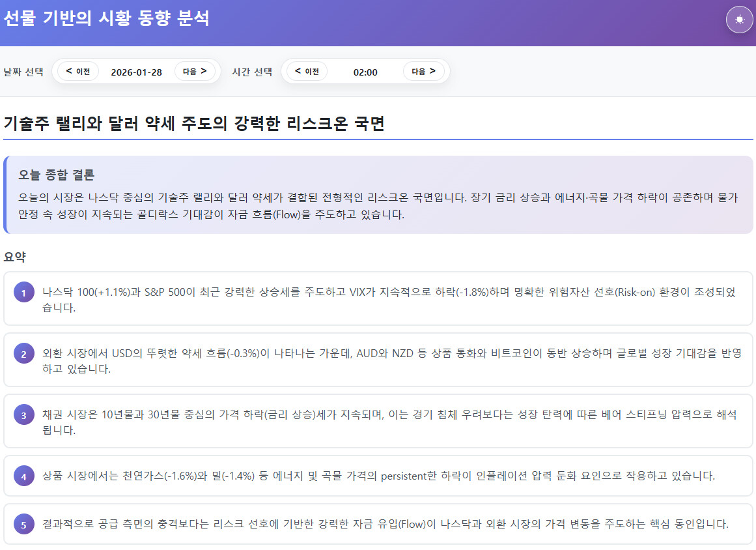Go to the previous date
Screen dimensions: 756x550
(x=78, y=71)
